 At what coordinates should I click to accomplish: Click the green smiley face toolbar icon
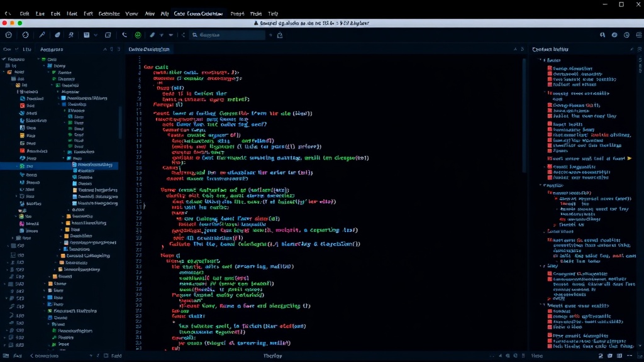pos(138,35)
